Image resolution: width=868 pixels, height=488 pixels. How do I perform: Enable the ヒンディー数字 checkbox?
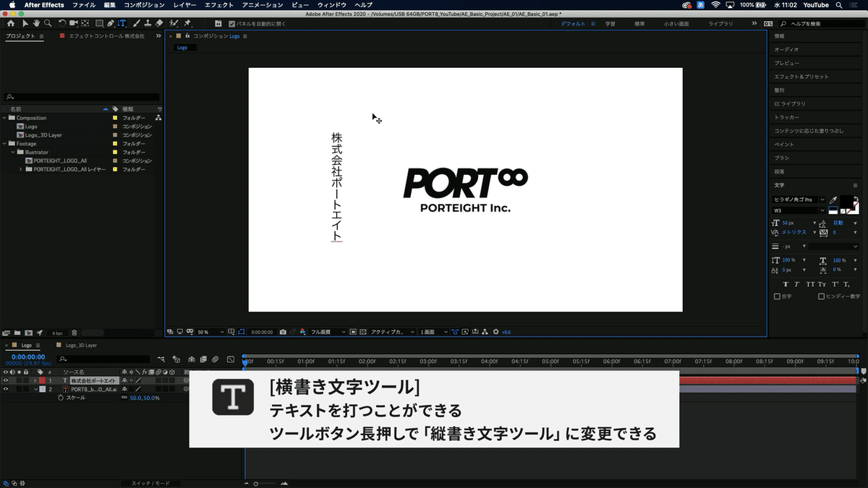[821, 296]
